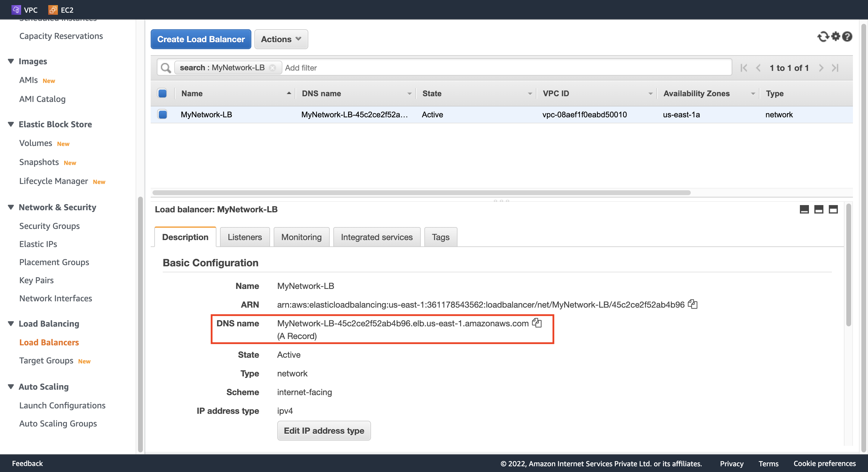Collapse the Auto Scaling section
Screen dimensions: 868x472
(11, 387)
